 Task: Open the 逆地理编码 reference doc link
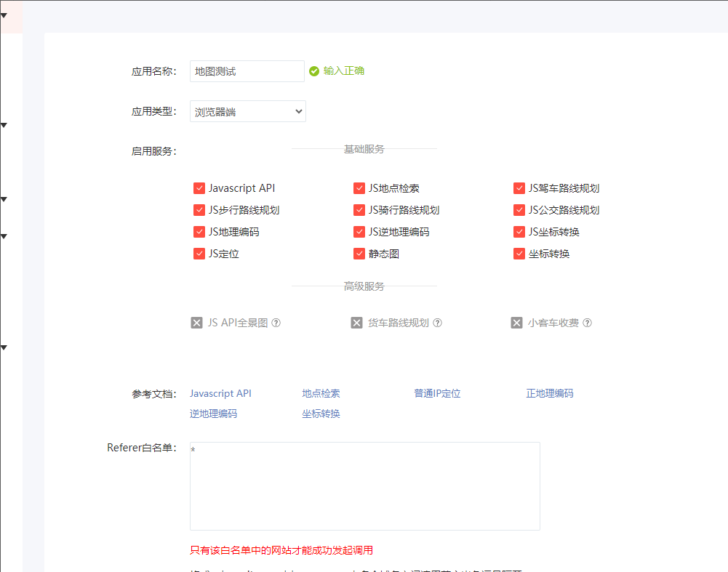(213, 414)
